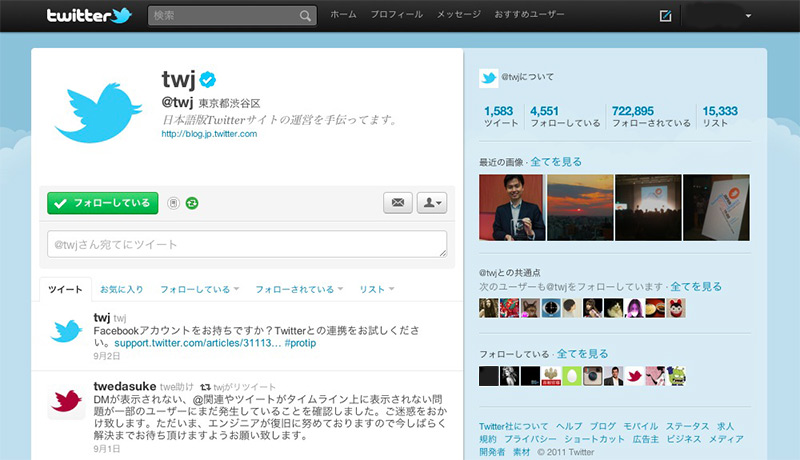Click 全てを見る next to 最近の画像
This screenshot has width=800, height=460.
pos(556,162)
